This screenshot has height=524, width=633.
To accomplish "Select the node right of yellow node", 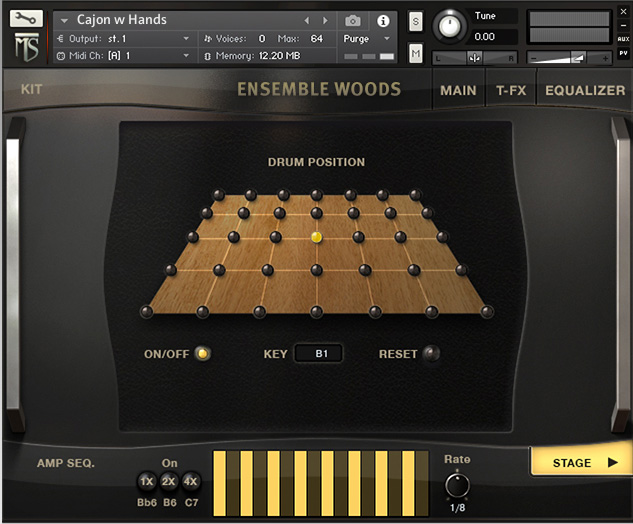I will tap(358, 237).
